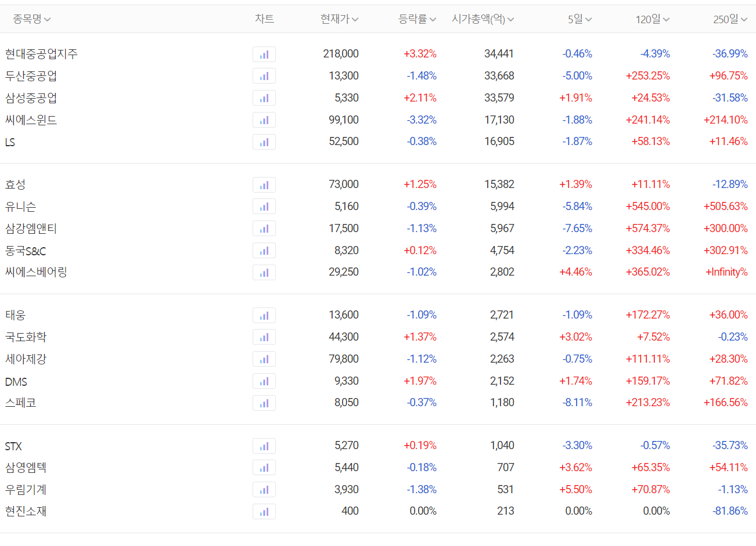Select +1.37% change for 국도화학
Viewport: 756px width, 546px height.
pos(420,337)
